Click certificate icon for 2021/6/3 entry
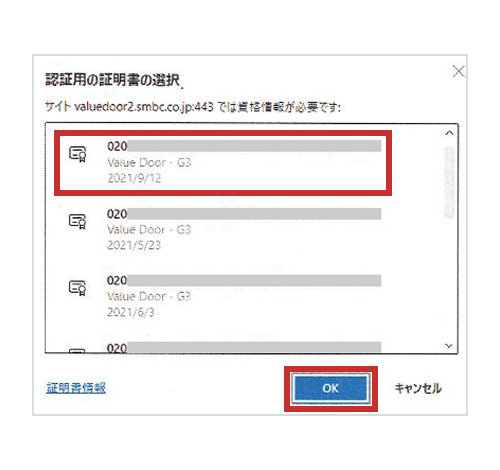500x470 pixels. 77,288
